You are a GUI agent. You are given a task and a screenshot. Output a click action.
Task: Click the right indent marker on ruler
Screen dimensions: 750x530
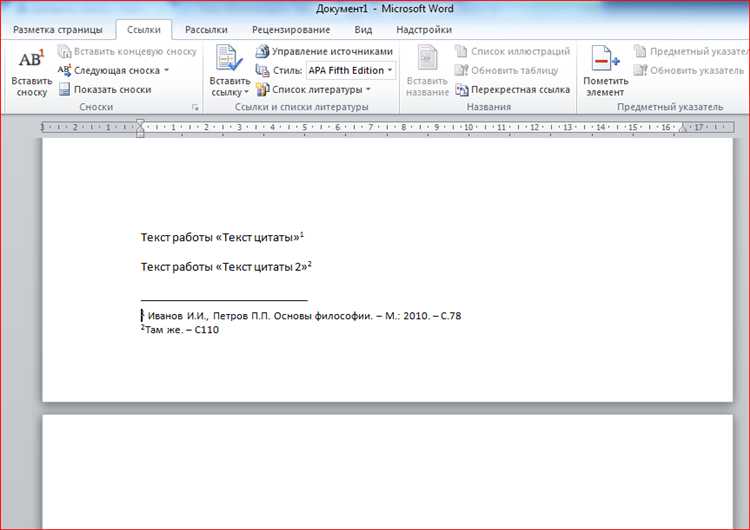[683, 128]
